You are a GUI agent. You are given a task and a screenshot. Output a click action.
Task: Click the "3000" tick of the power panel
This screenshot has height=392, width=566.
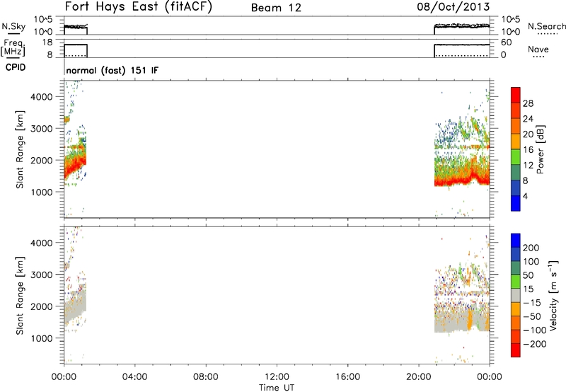click(x=42, y=129)
